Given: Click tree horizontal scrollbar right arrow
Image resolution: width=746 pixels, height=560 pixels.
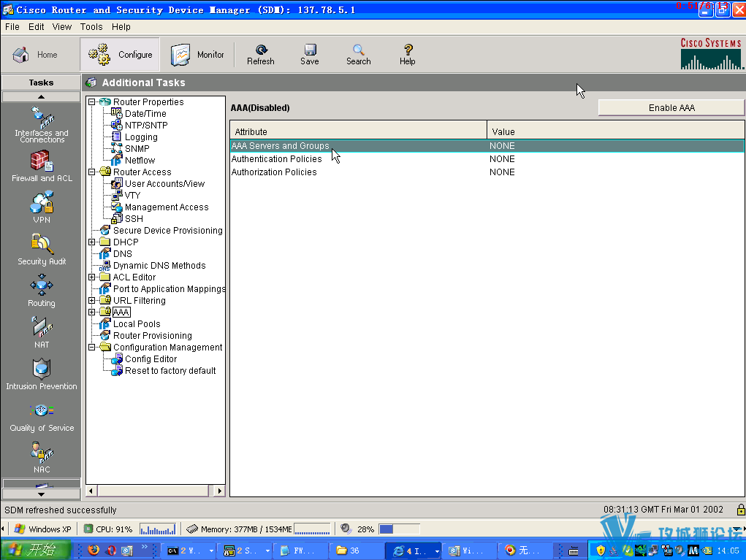Looking at the screenshot, I should pyautogui.click(x=219, y=491).
